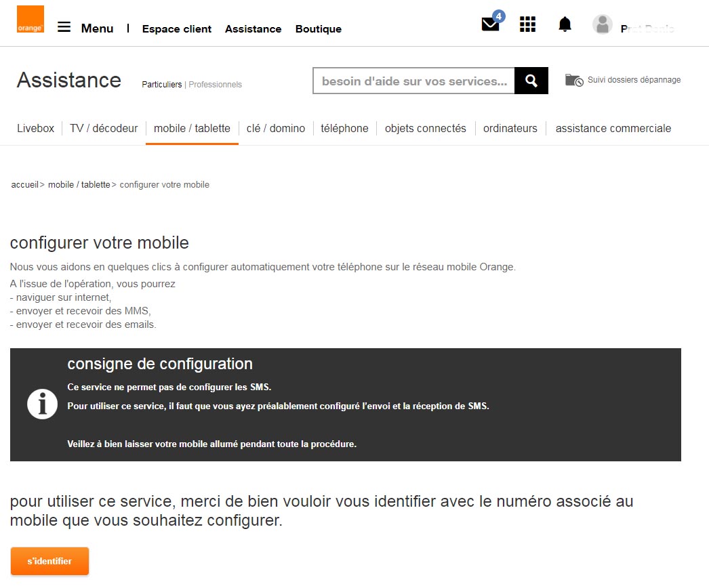Focus the besoin d'aide search field
Screen dimensions: 709x588
pyautogui.click(x=413, y=81)
